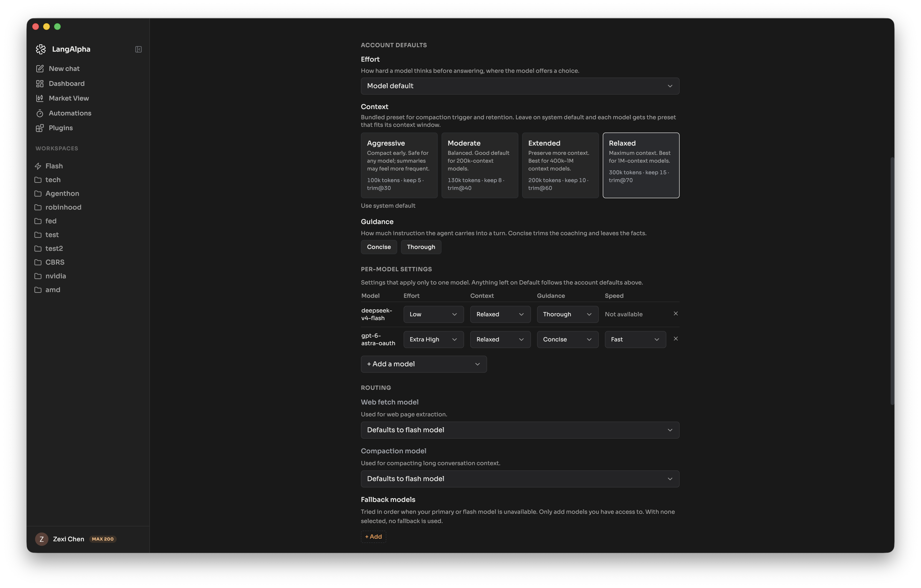Open Dashboard grid icon

pyautogui.click(x=40, y=83)
